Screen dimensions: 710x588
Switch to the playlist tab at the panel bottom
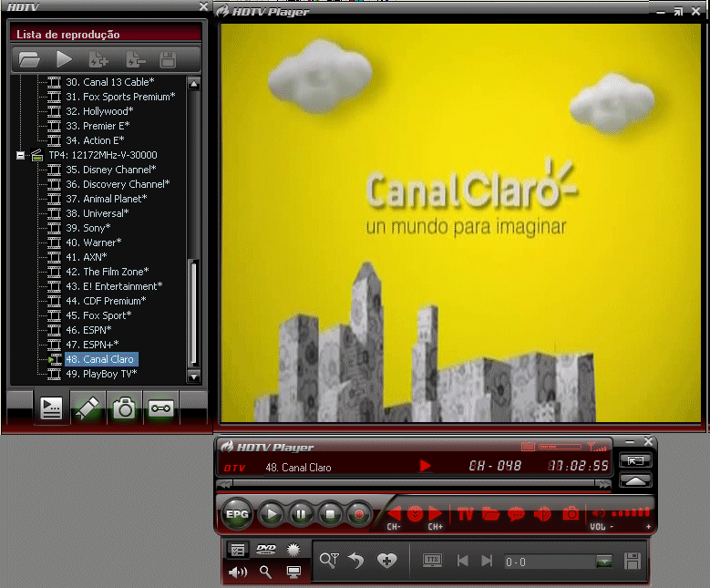click(x=51, y=408)
